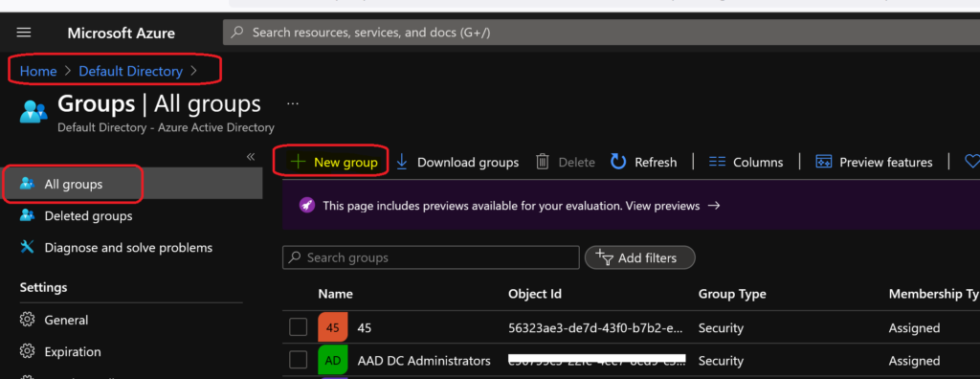The height and width of the screenshot is (379, 980).
Task: Click the green AD group avatar
Action: pyautogui.click(x=332, y=360)
